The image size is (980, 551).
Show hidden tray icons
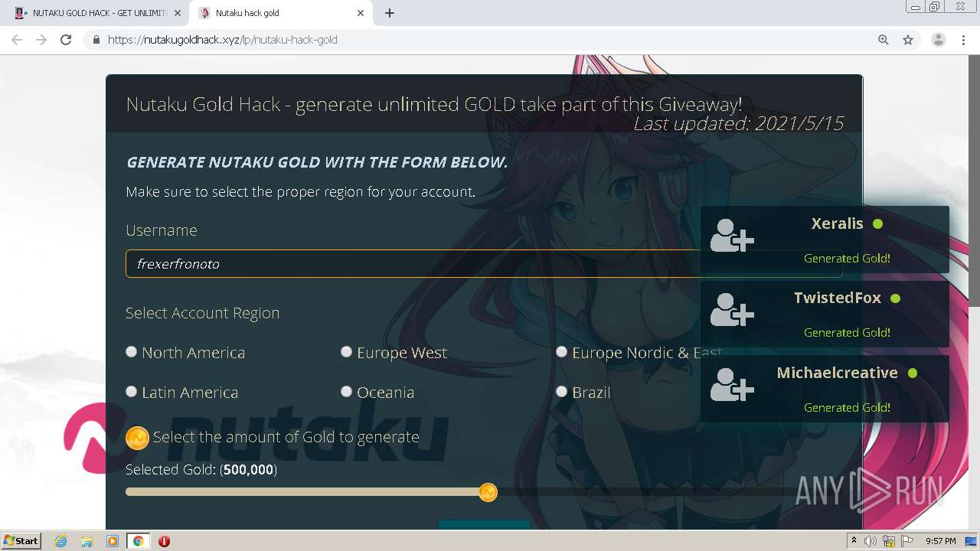click(x=854, y=541)
